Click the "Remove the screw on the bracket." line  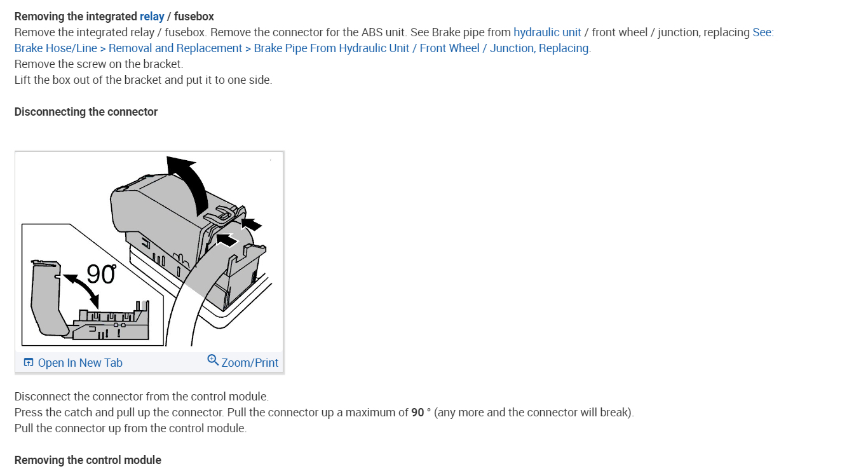[x=98, y=64]
